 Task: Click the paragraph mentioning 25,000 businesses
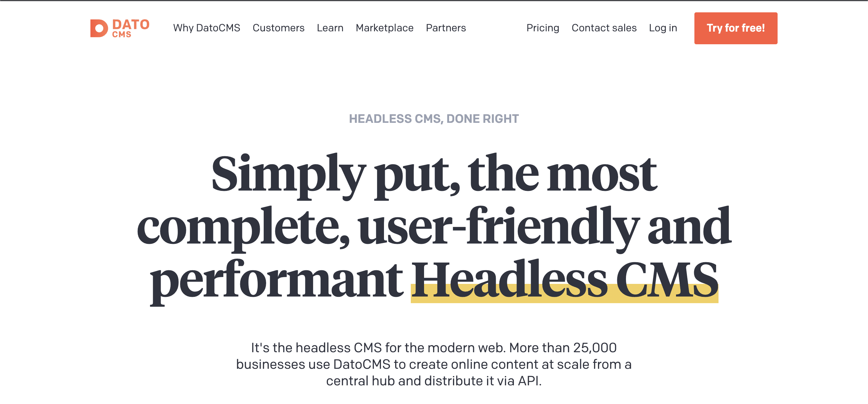pyautogui.click(x=434, y=364)
